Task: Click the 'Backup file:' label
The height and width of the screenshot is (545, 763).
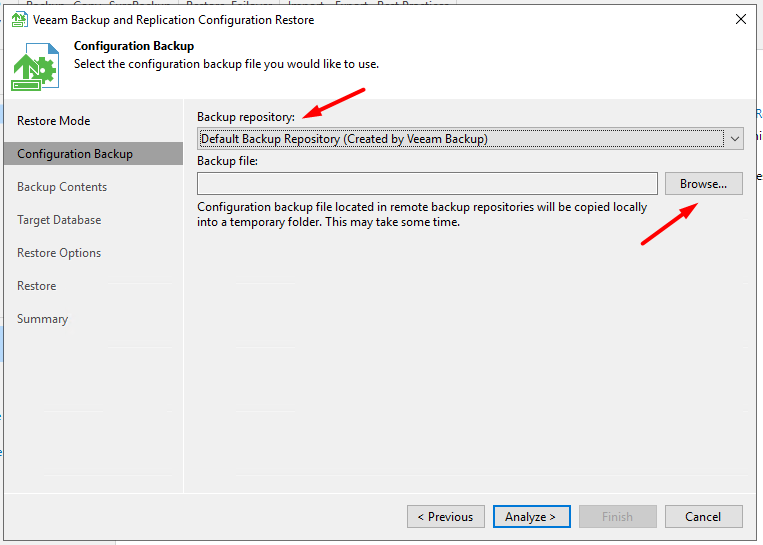Action: [227, 161]
